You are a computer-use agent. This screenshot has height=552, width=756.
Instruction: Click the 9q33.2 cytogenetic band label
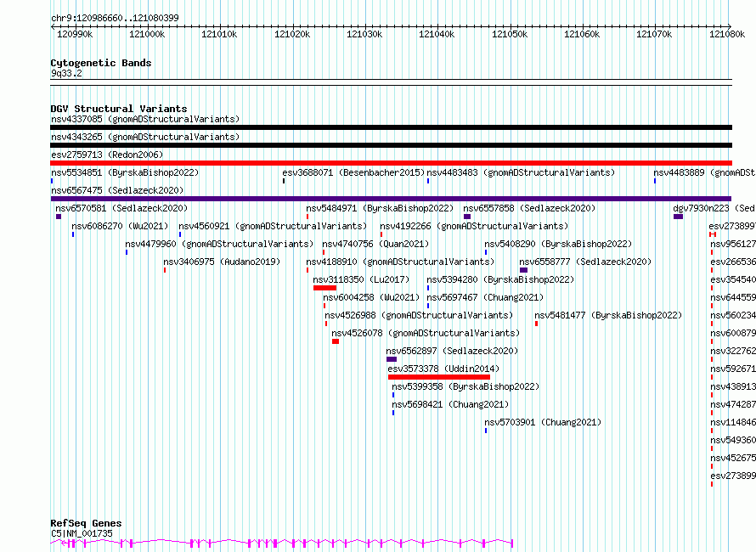(66, 73)
